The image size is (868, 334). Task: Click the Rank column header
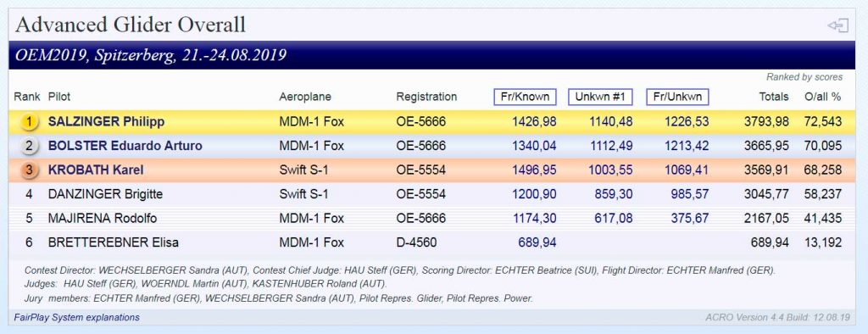point(27,97)
